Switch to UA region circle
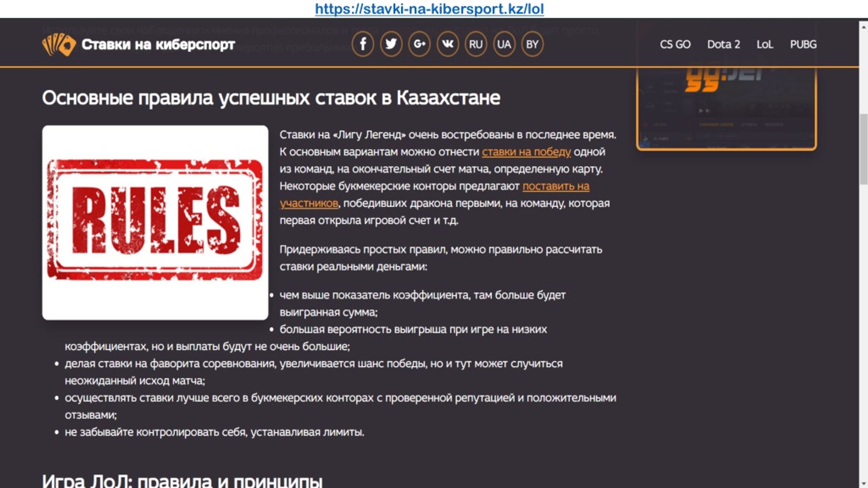Viewport: 868px width, 488px height. pos(504,44)
